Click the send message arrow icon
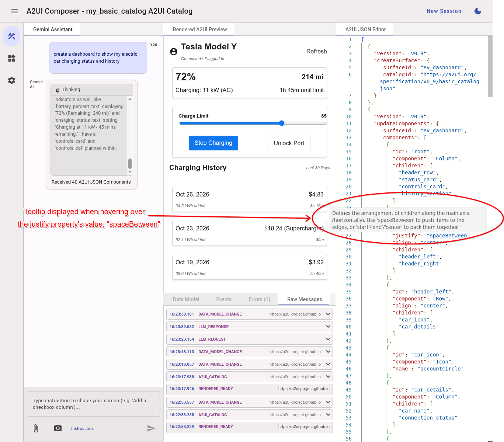Image resolution: width=504 pixels, height=442 pixels. pos(151,428)
